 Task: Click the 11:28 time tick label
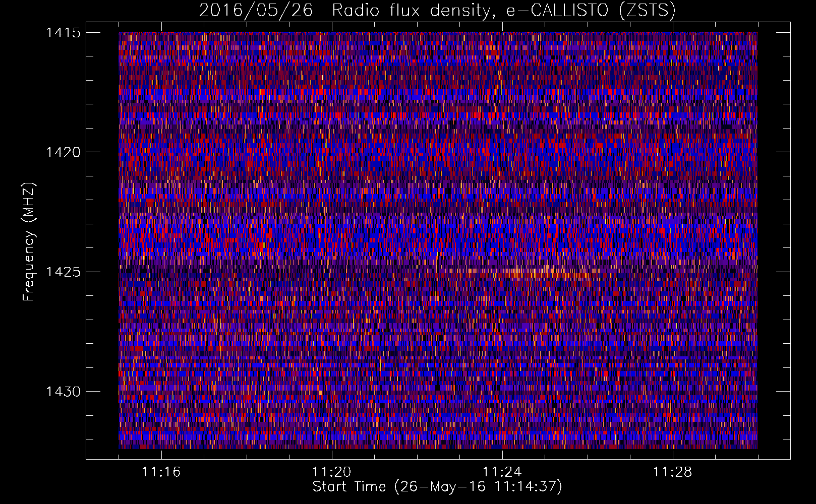(x=672, y=472)
